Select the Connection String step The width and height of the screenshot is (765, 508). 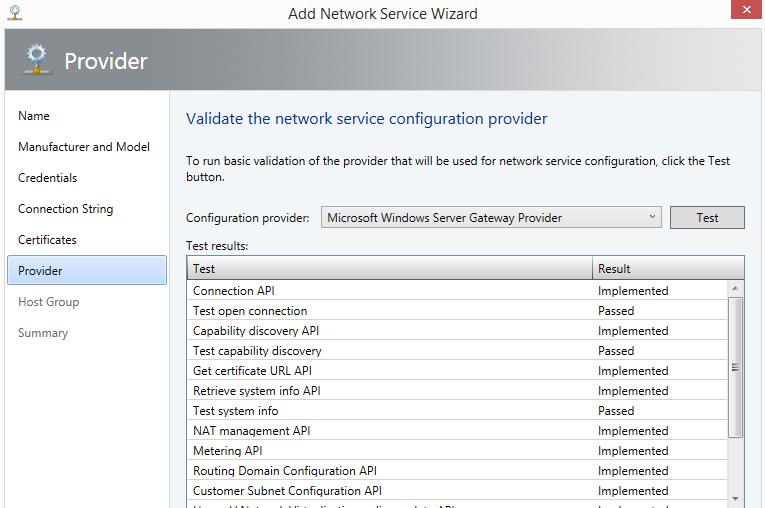pos(65,209)
